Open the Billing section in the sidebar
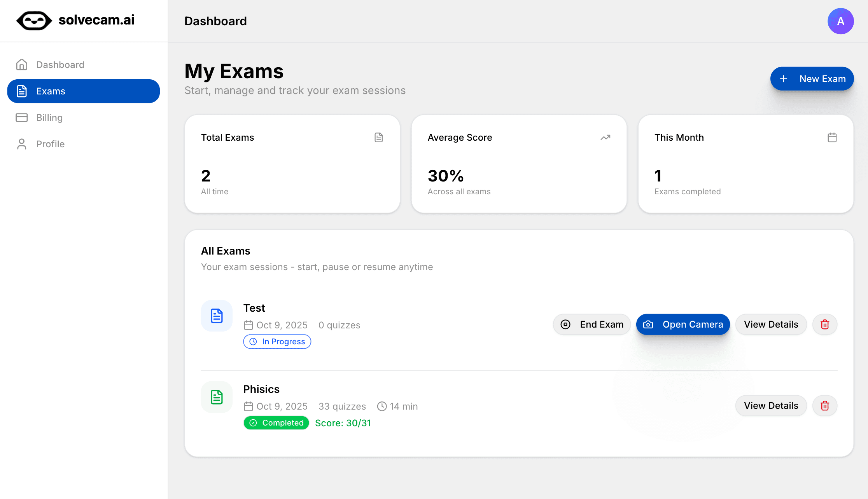The width and height of the screenshot is (868, 499). click(49, 118)
